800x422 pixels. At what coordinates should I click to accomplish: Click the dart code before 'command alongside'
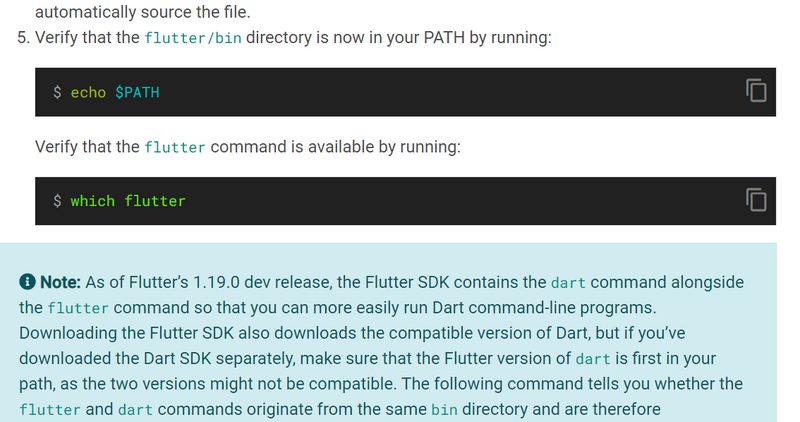(568, 283)
